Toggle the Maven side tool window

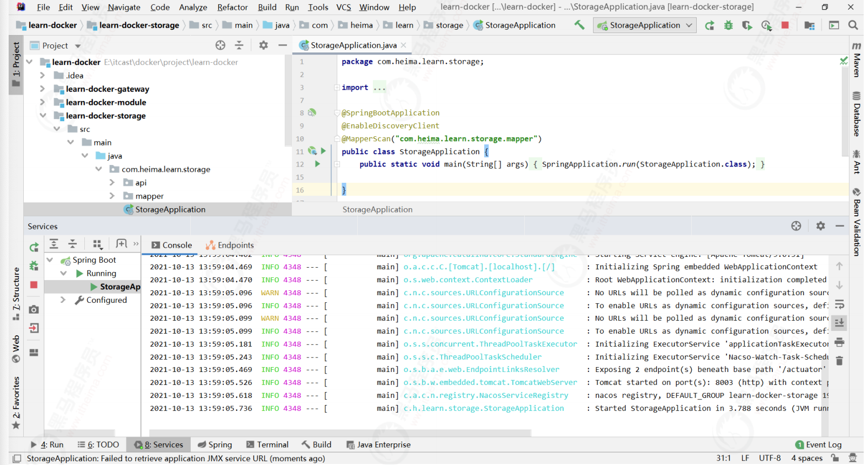tap(857, 59)
